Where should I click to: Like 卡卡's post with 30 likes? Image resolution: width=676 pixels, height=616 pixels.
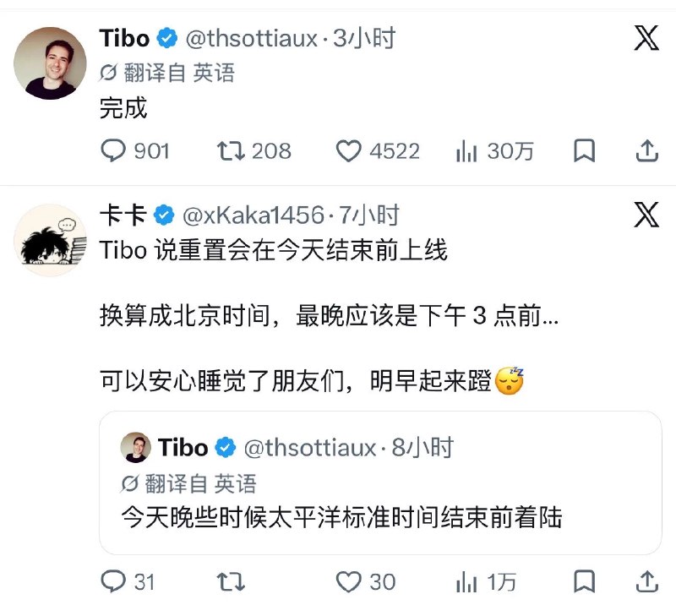click(x=348, y=581)
